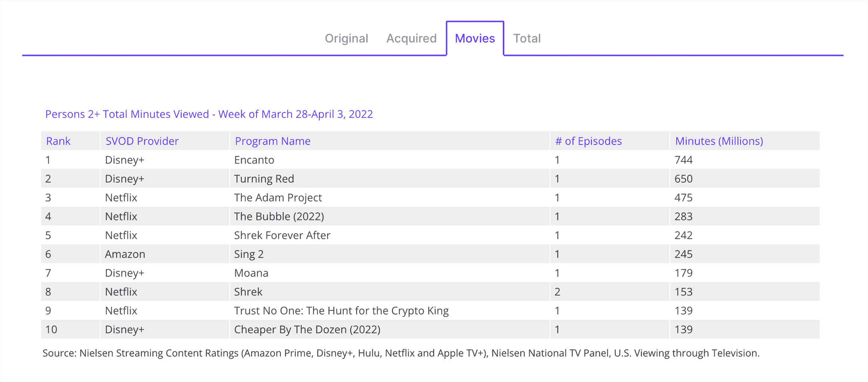The width and height of the screenshot is (868, 382).
Task: Select the Movies tab
Action: click(475, 38)
